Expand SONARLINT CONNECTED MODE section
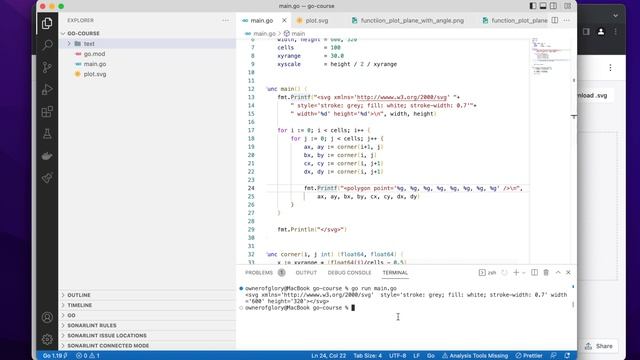 coord(108,346)
